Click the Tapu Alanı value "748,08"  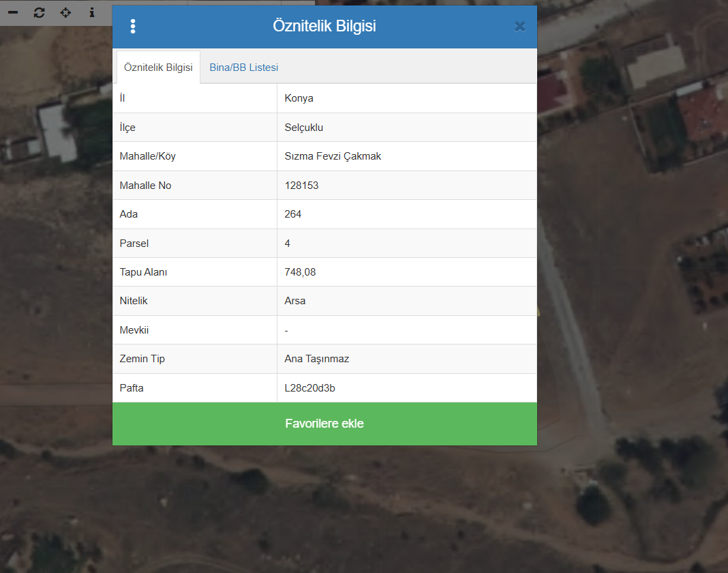(x=300, y=272)
